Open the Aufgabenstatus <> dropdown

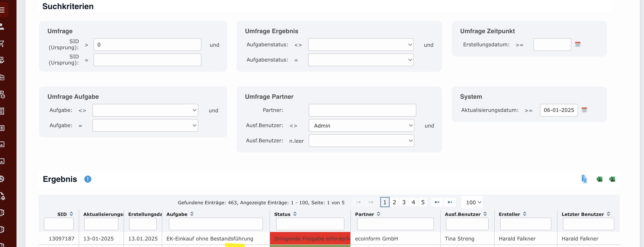pyautogui.click(x=361, y=44)
